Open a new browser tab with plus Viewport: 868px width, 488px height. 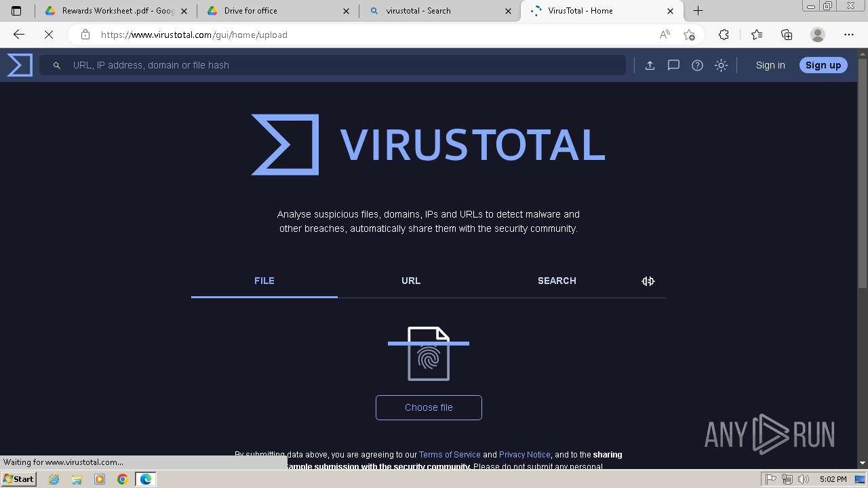[x=698, y=11]
